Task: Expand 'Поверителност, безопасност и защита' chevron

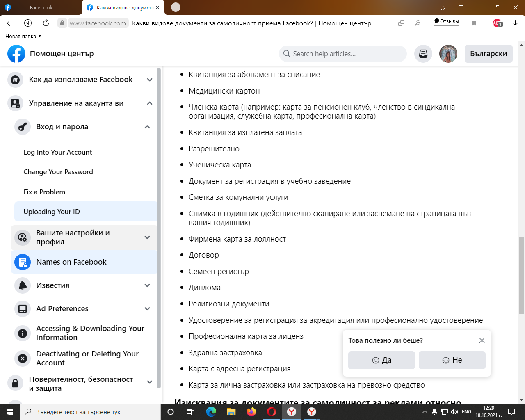Action: (150, 382)
